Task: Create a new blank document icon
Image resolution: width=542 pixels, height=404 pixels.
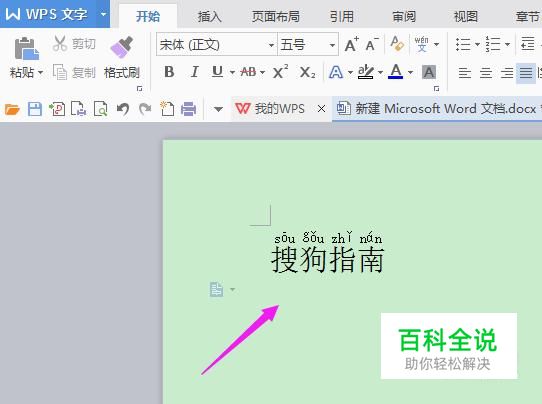Action: coord(167,109)
